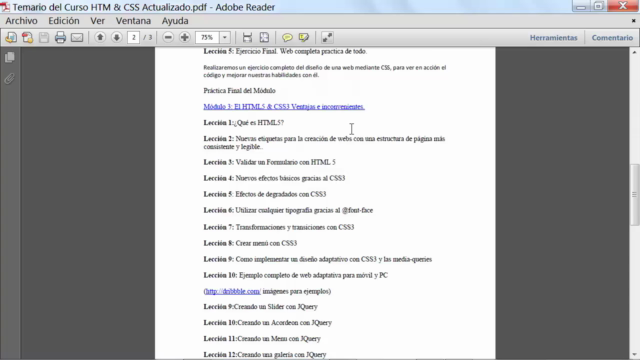
Task: Click 'Lección 6' @font-face line
Action: click(288, 210)
